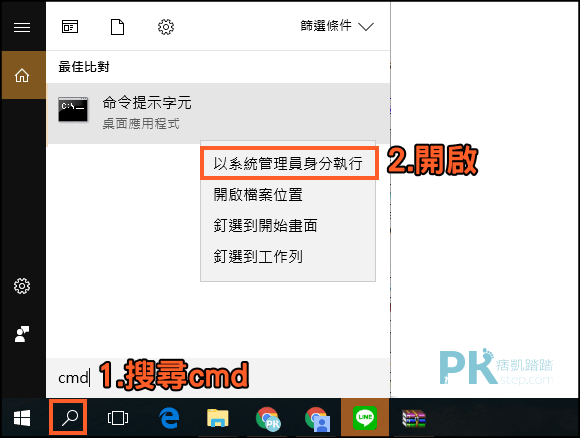580x438 pixels.
Task: Open the Windows Start button
Action: tap(22, 418)
